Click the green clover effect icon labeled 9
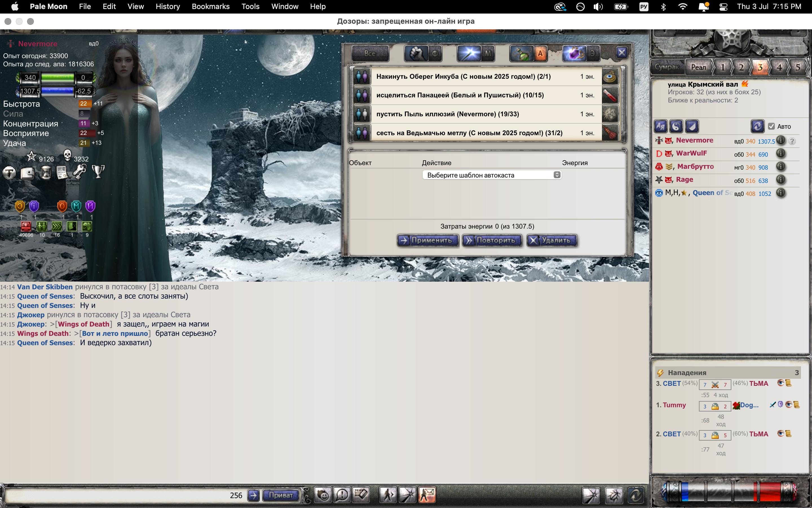This screenshot has width=812, height=508. click(87, 226)
